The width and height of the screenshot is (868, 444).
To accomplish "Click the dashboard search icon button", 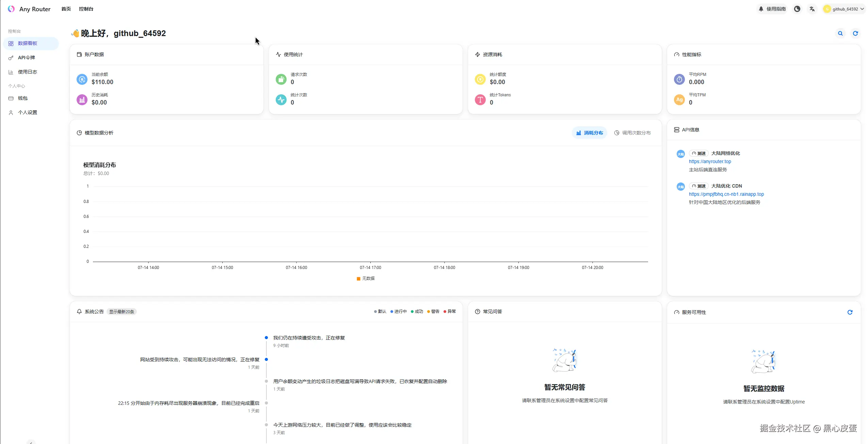I will click(840, 33).
